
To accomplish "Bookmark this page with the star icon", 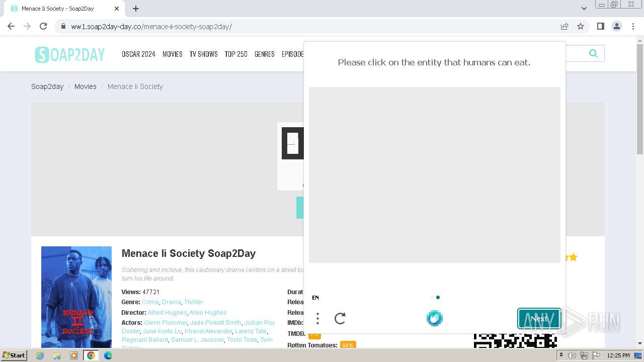I will coord(581,26).
